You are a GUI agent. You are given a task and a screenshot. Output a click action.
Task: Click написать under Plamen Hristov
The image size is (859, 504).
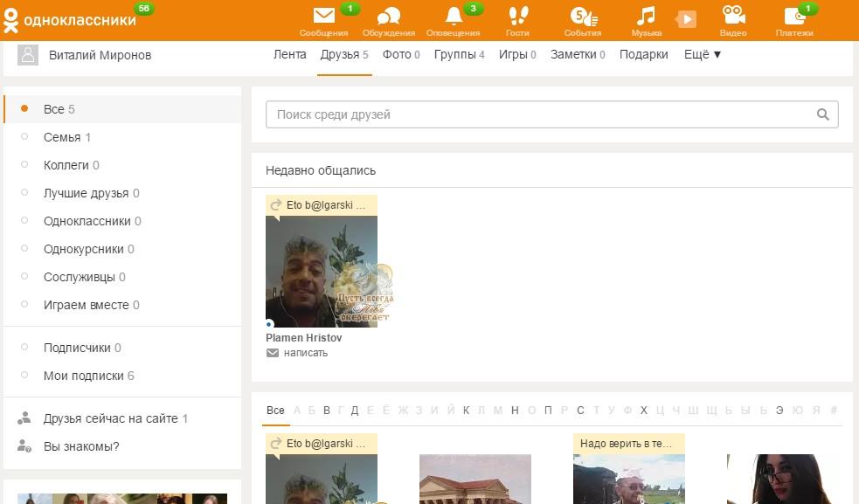305,353
